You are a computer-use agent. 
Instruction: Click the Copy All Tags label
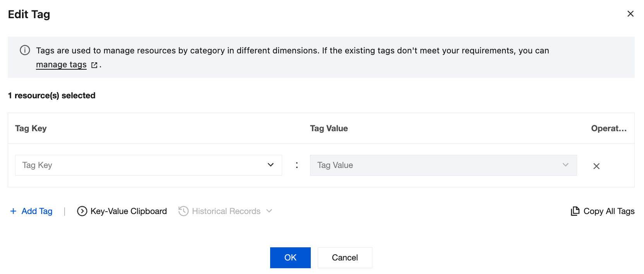pos(609,211)
